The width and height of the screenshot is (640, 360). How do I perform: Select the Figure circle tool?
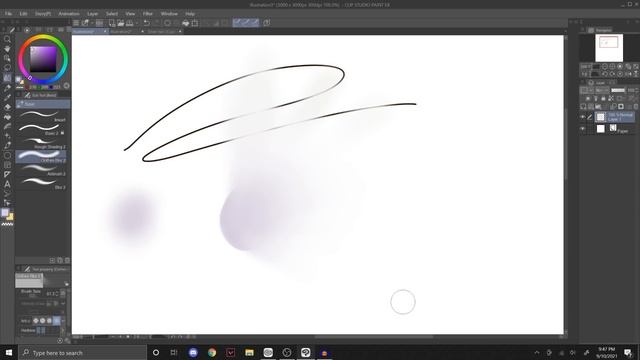coord(7,155)
